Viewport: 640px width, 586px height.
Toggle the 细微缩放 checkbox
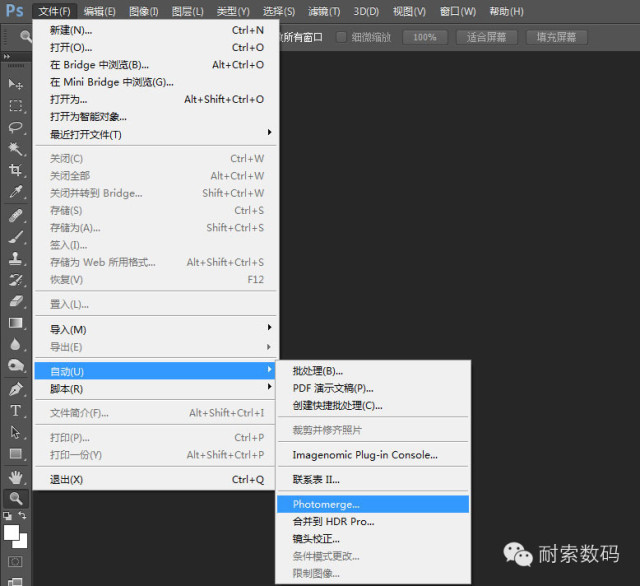tap(341, 37)
